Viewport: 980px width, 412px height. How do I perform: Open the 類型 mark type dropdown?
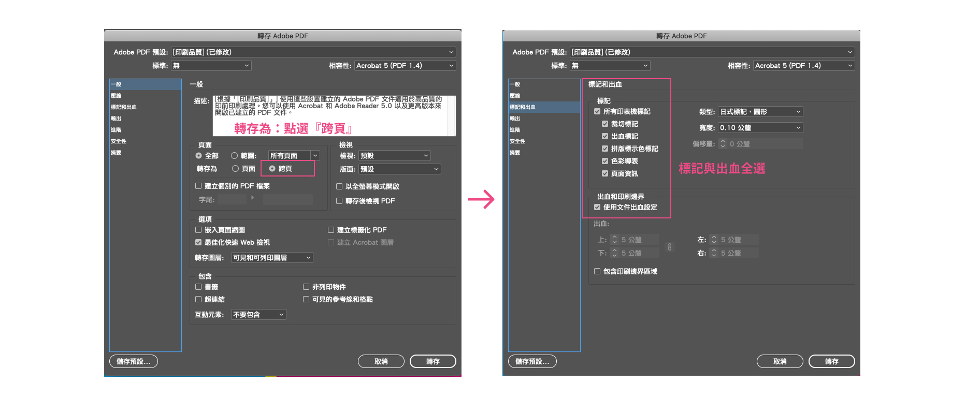coord(760,112)
